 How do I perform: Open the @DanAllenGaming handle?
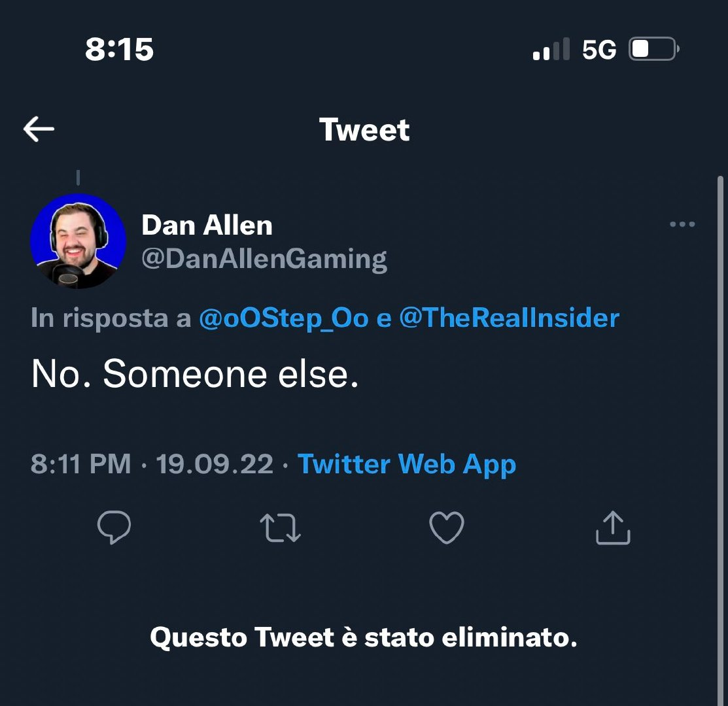click(264, 260)
